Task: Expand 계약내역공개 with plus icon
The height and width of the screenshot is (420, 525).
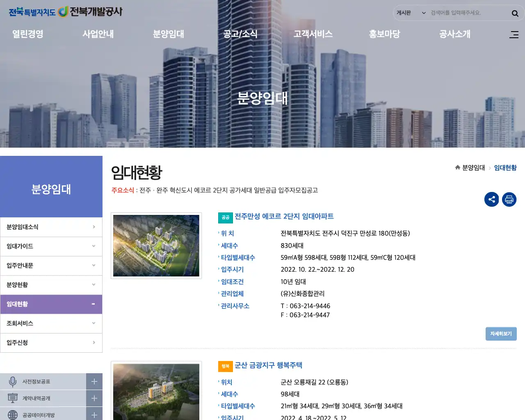Action: [x=94, y=398]
